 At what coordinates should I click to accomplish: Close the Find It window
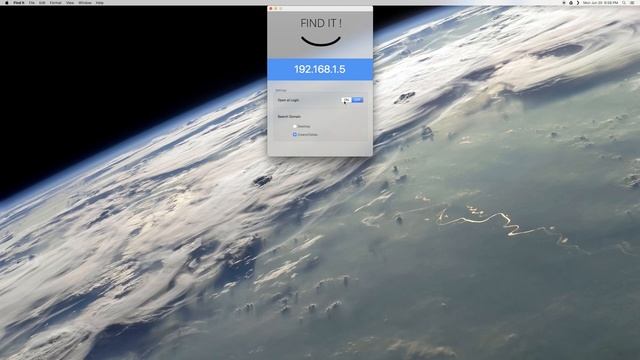pyautogui.click(x=271, y=9)
